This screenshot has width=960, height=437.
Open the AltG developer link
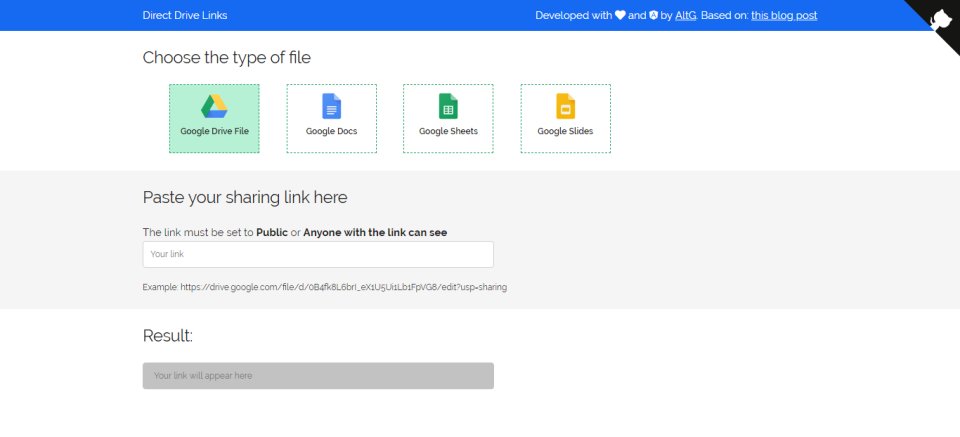click(x=686, y=15)
